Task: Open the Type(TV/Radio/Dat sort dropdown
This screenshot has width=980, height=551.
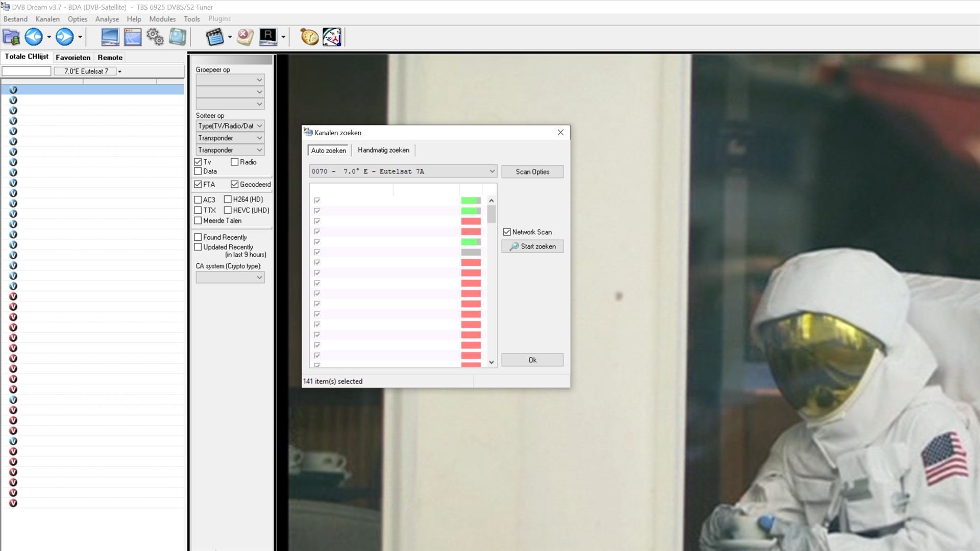Action: 230,126
